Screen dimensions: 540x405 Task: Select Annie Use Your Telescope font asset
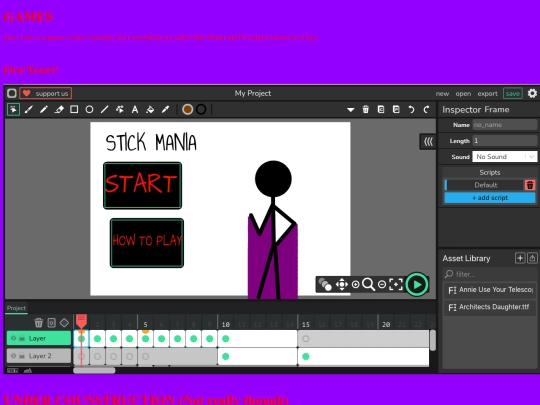tap(490, 290)
